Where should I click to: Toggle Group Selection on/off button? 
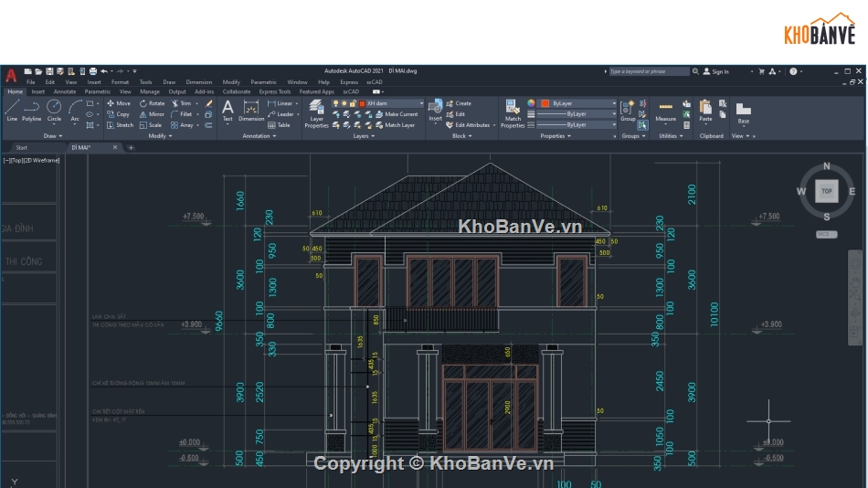click(642, 125)
